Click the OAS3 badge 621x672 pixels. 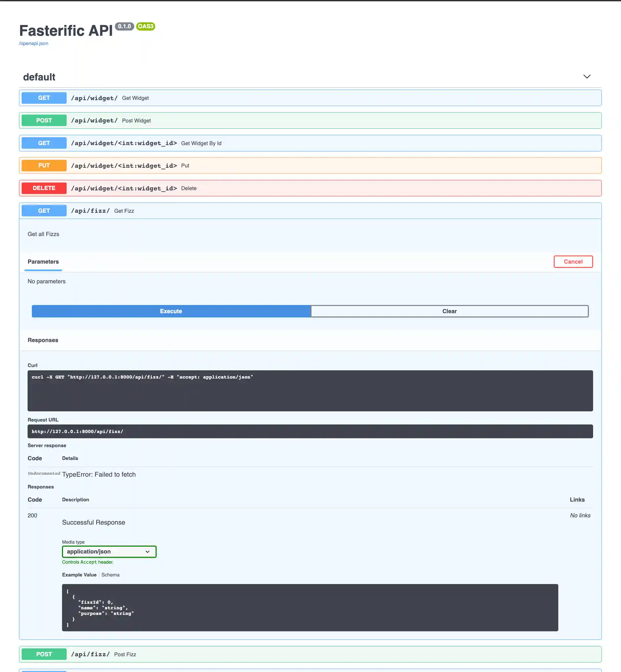[145, 26]
